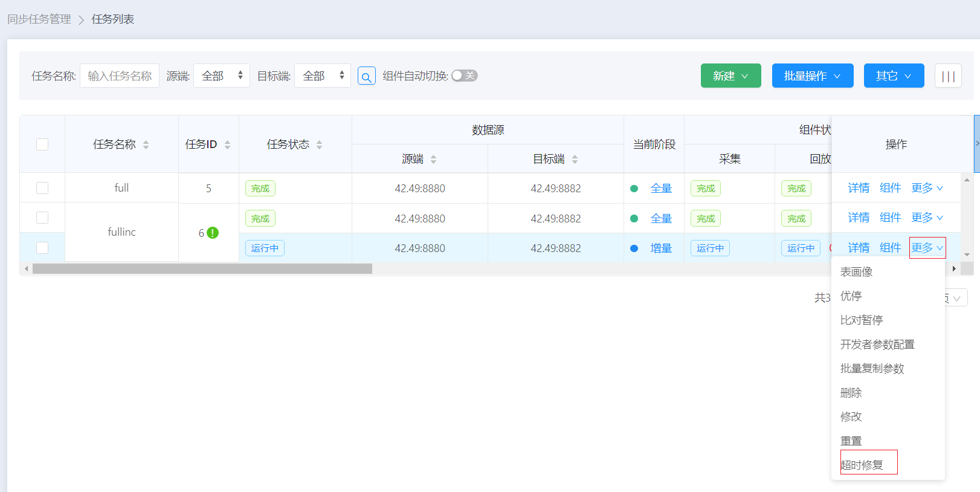Expand the 其它 dropdown
980x492 pixels.
click(894, 76)
